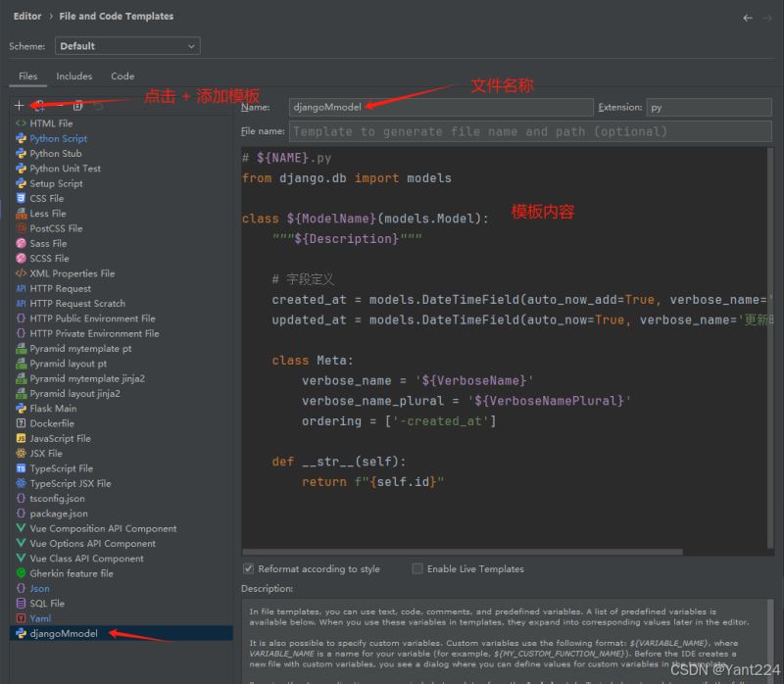Click the Name field containing djangoMmodel
The image size is (784, 684).
coord(441,107)
